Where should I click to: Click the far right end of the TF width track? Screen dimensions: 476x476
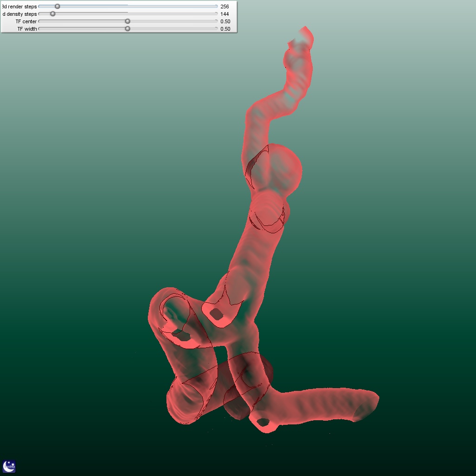216,29
